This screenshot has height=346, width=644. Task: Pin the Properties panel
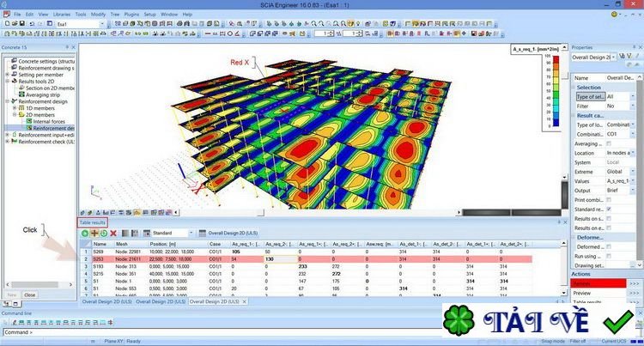tap(635, 47)
